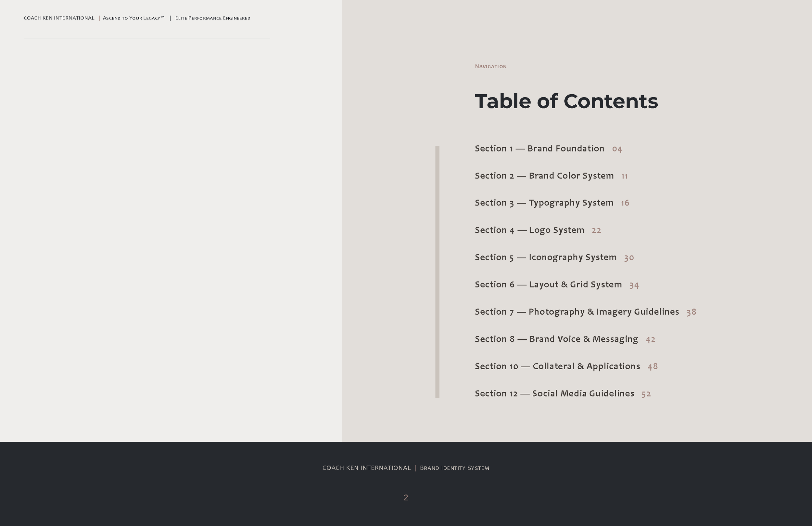Click page number 2 in the footer
Viewport: 812px width, 526px height.
tap(406, 498)
